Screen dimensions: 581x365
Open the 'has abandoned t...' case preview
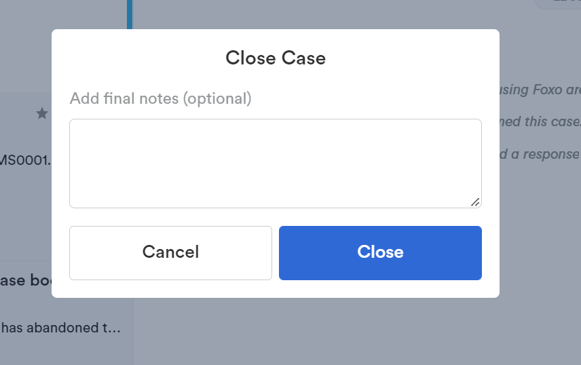tap(61, 328)
